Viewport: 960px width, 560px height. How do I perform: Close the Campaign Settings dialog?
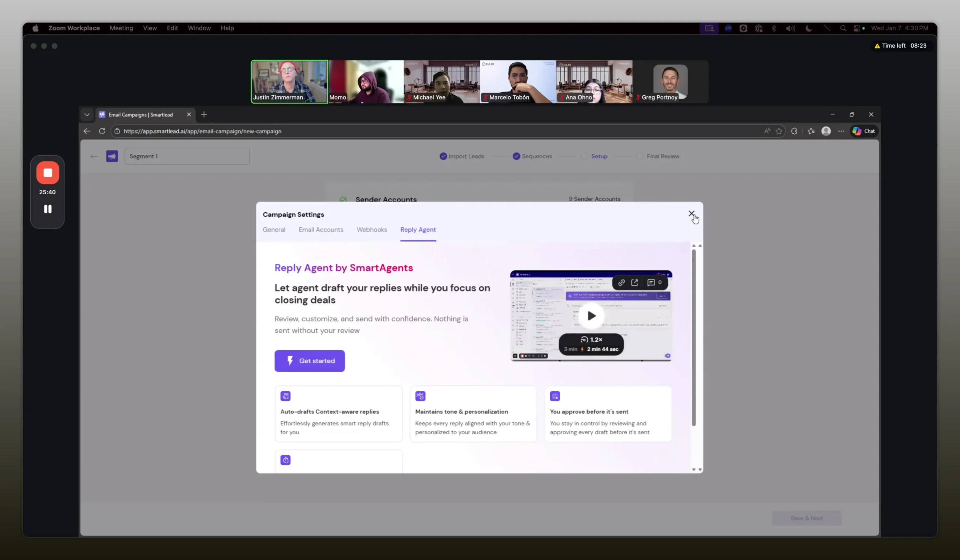click(691, 213)
